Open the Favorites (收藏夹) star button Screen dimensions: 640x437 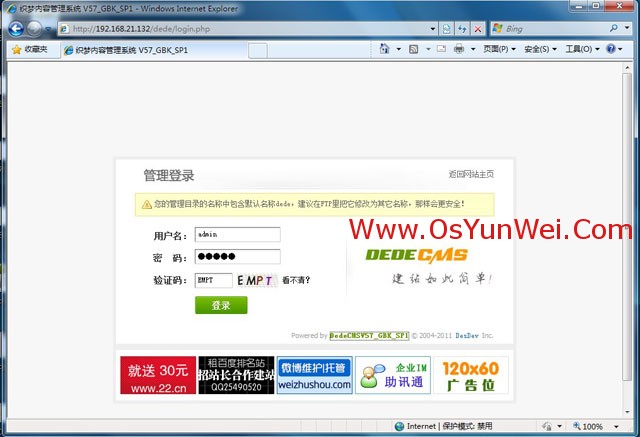click(x=30, y=49)
